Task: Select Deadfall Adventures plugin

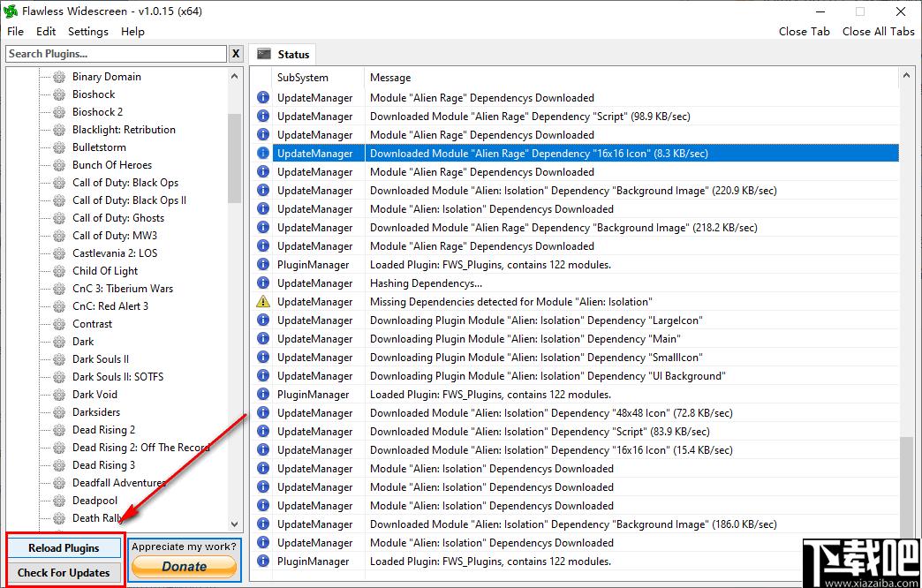Action: click(118, 482)
